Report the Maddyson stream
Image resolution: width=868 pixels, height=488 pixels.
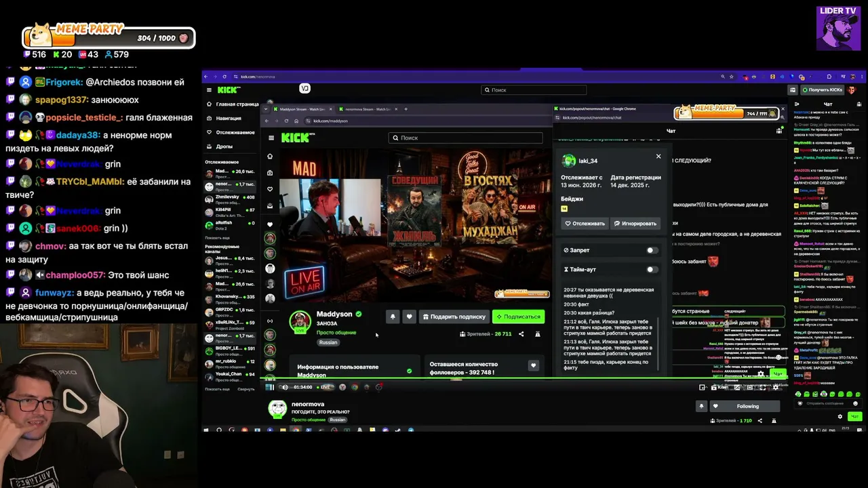coord(538,334)
